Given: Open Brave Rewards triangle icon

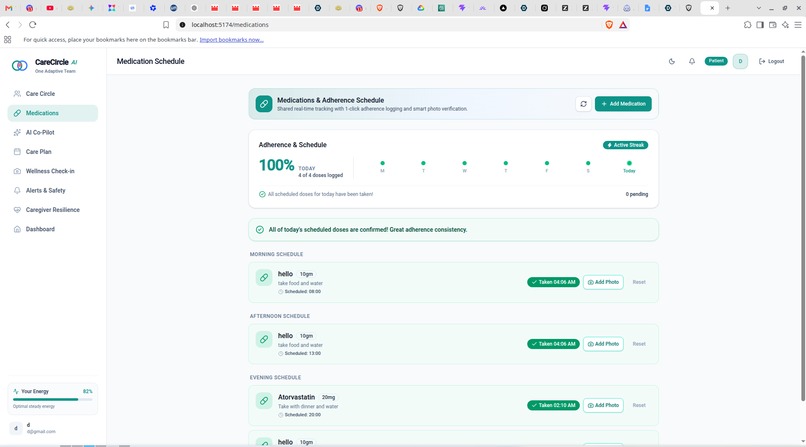Looking at the screenshot, I should point(623,25).
